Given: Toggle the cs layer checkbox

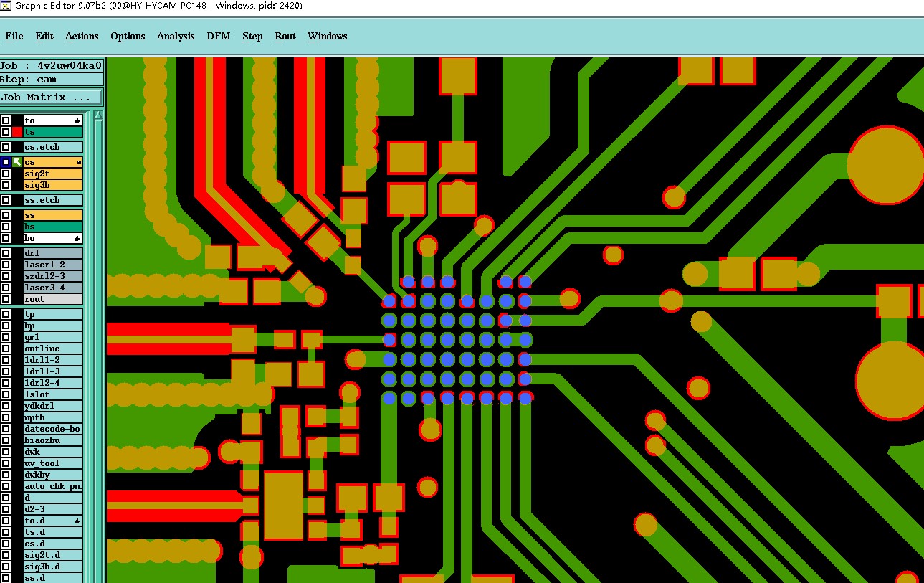Looking at the screenshot, I should click(6, 162).
